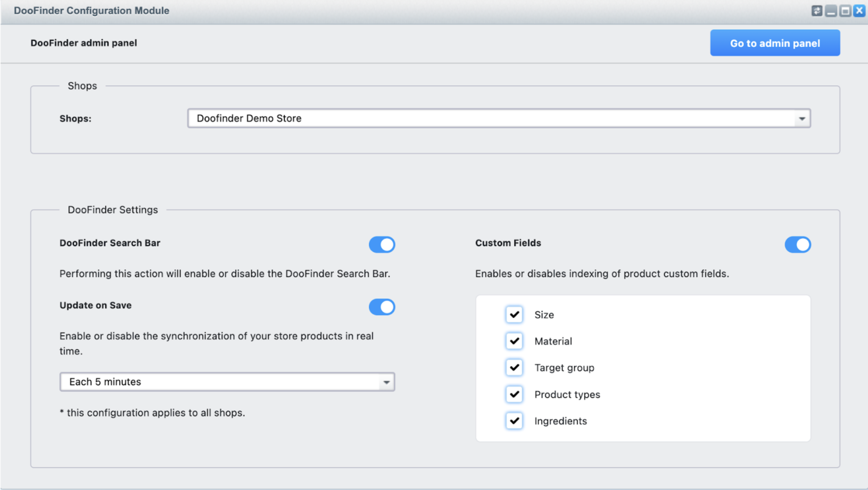Toggle the DooFinder Search Bar switch

(x=382, y=244)
